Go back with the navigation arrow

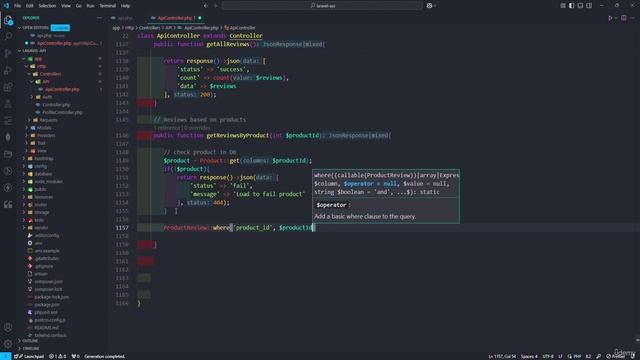coord(206,6)
